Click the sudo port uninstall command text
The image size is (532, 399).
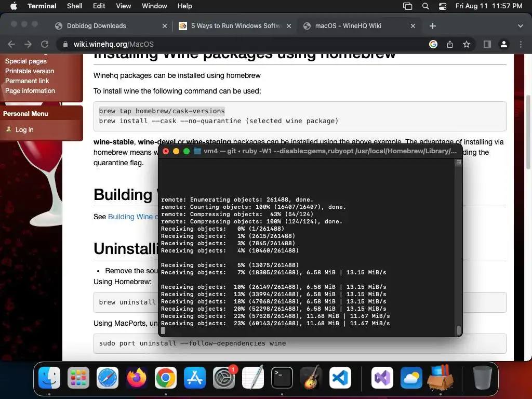tap(192, 343)
